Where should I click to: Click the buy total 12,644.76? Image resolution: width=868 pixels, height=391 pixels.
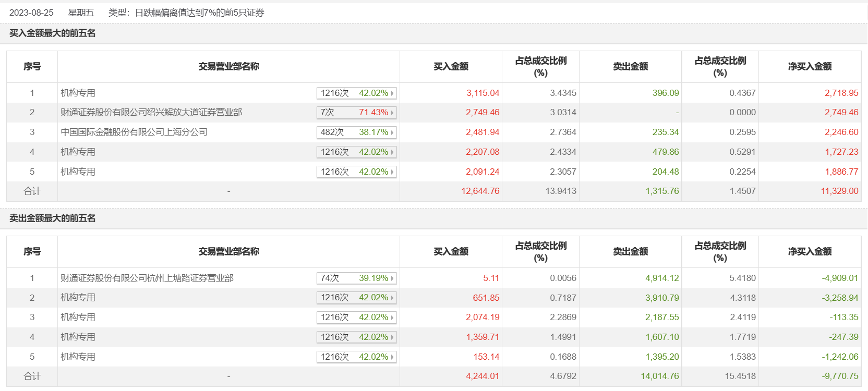click(x=480, y=191)
